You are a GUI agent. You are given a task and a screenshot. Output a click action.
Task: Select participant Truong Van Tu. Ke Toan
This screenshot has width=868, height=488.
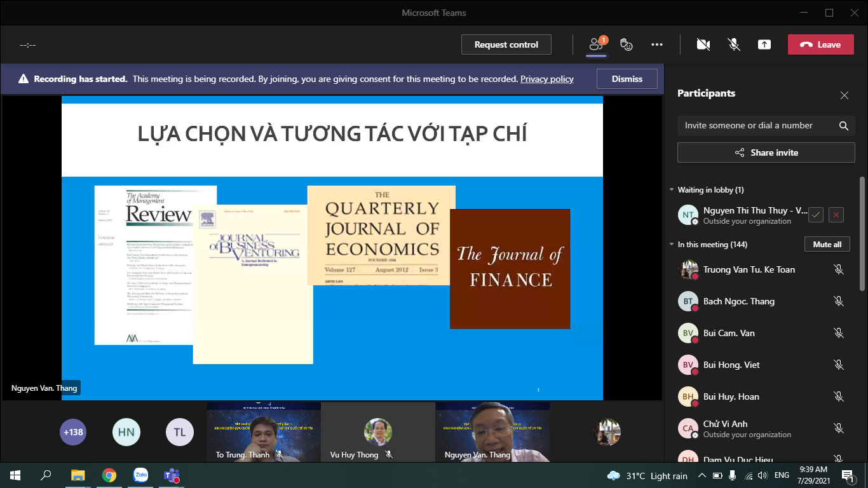click(763, 269)
